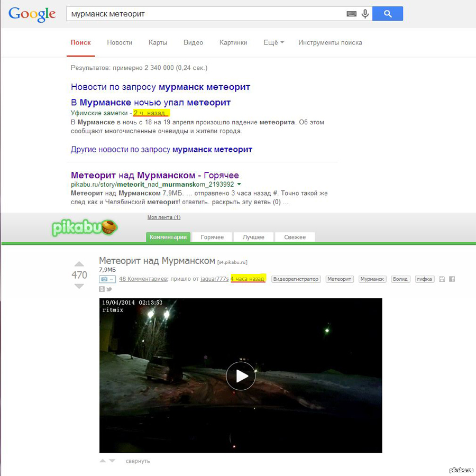Click the on-screen keyboard icon in search box
This screenshot has height=476, width=476.
click(x=351, y=14)
